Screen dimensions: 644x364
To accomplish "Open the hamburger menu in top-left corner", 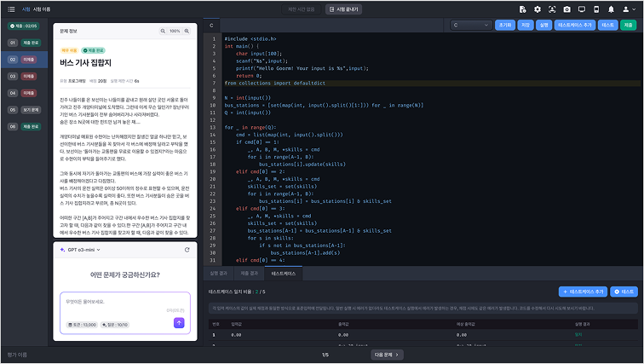I will [9, 9].
